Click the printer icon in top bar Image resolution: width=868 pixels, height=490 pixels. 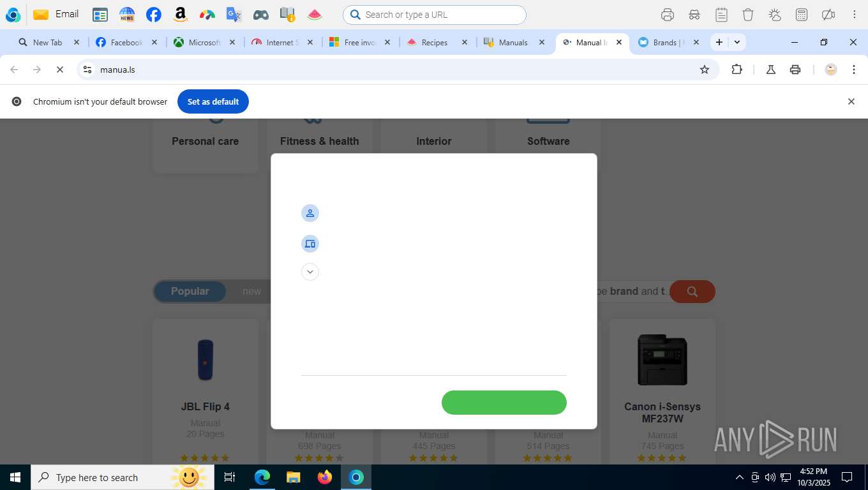[x=668, y=15]
